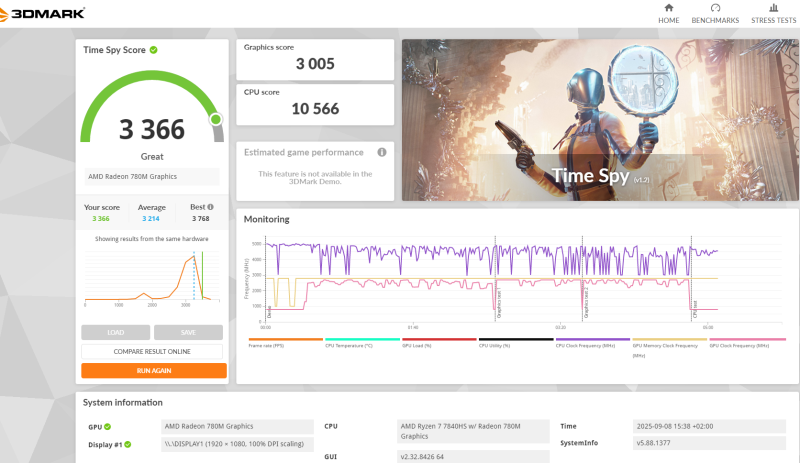Click the Great rating label
This screenshot has height=463, width=800.
pyautogui.click(x=152, y=157)
